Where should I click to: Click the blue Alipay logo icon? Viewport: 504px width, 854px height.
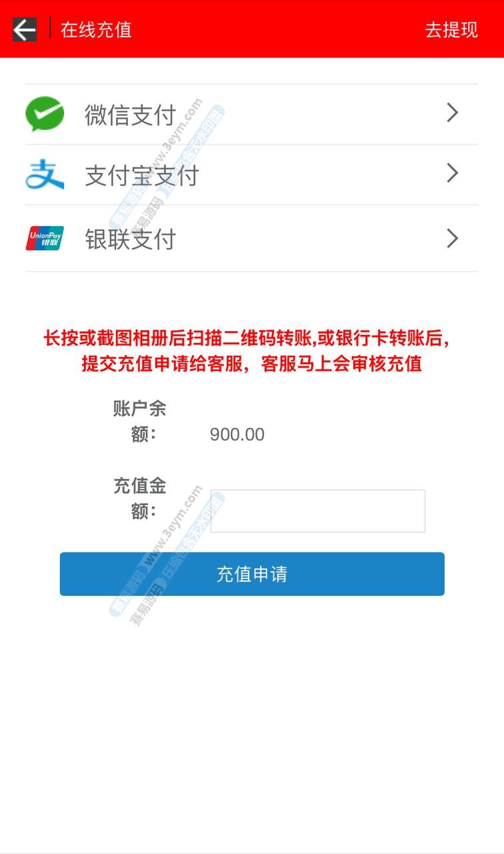coord(45,175)
